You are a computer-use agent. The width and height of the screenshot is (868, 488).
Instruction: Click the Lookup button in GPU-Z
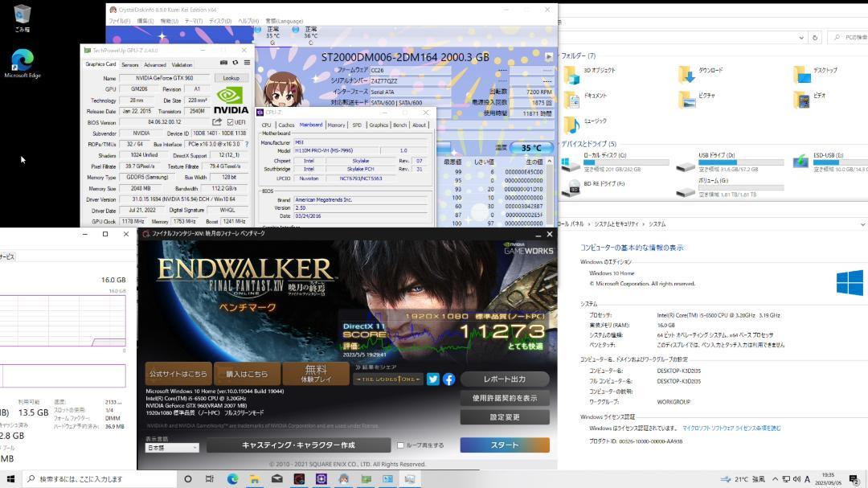coord(231,78)
